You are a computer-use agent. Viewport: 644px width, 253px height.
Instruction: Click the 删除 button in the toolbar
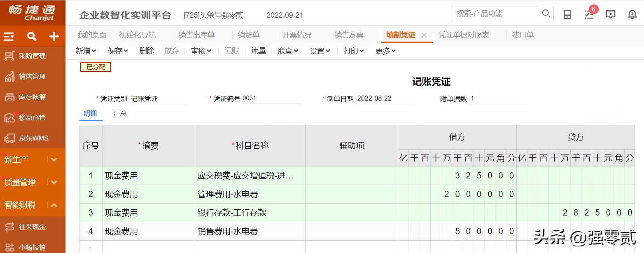pos(147,50)
